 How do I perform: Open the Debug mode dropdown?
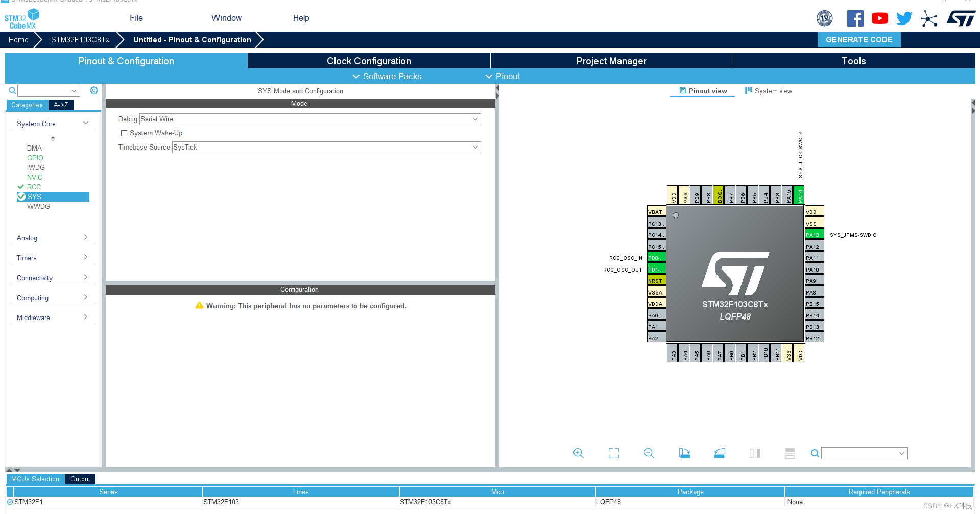click(x=310, y=119)
